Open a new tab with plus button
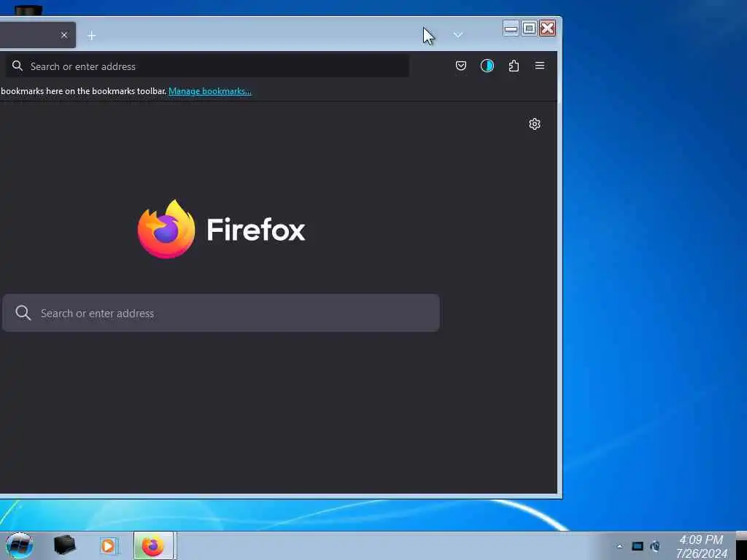 coord(91,36)
